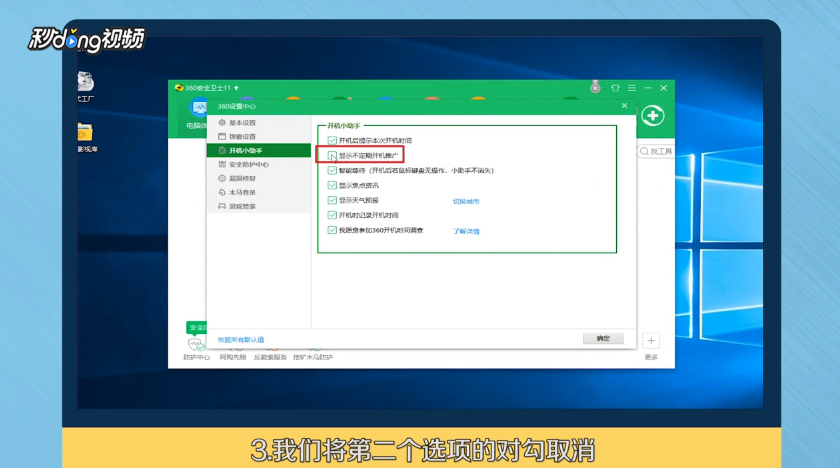Toggle 我愿意参加360开机时间调查 checkbox

pos(332,230)
